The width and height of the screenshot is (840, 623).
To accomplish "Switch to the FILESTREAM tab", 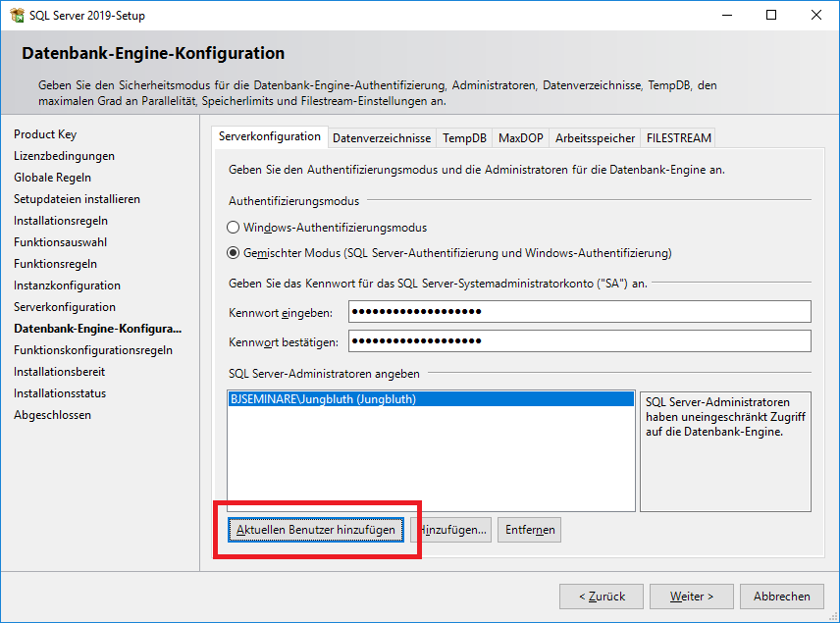I will [x=678, y=137].
